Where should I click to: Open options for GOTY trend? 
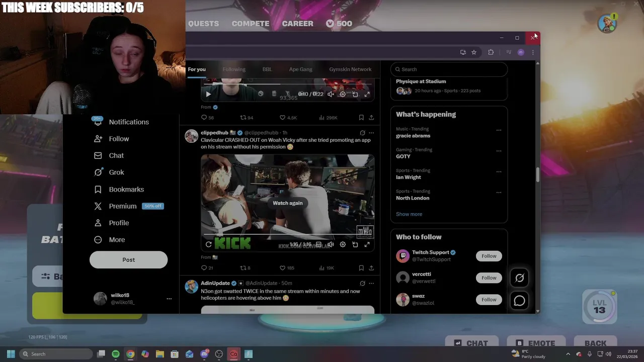point(499,151)
